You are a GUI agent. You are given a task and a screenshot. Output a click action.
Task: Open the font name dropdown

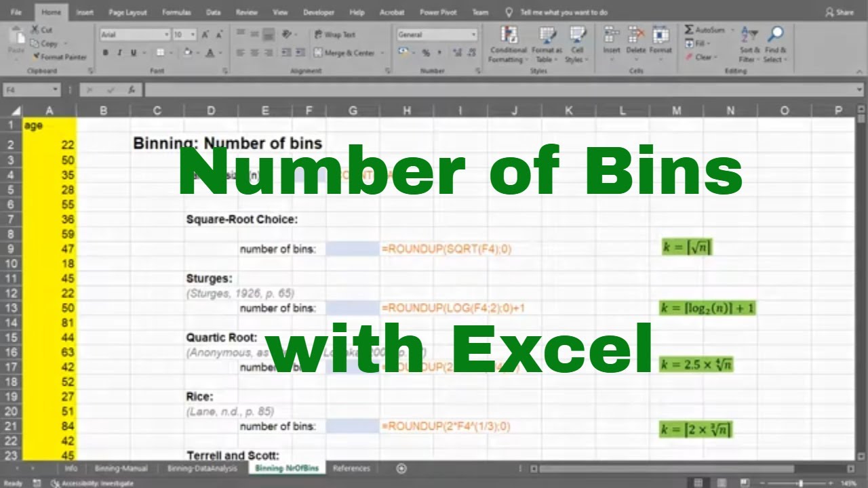coord(167,35)
